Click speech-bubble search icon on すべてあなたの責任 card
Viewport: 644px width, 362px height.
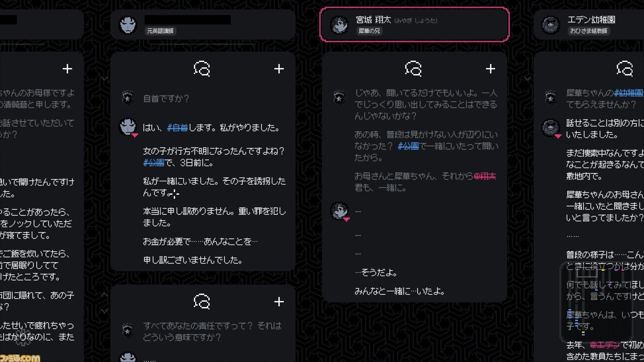(202, 302)
